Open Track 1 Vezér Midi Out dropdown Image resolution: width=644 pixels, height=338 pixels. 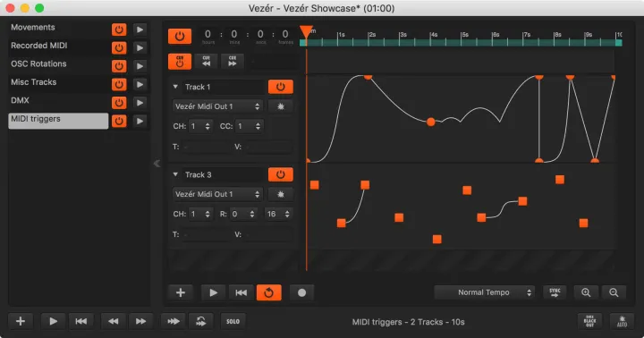tap(217, 106)
